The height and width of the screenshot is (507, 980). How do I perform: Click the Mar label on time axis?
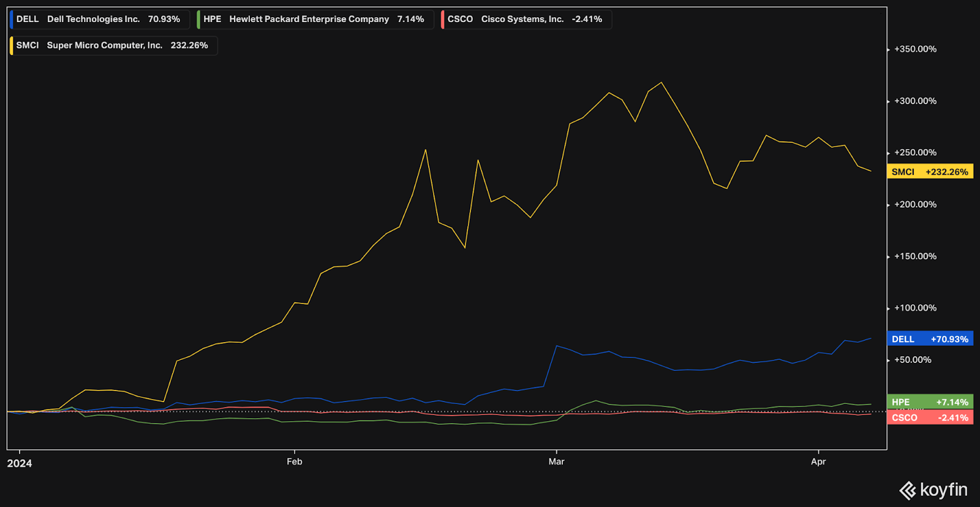pos(556,462)
